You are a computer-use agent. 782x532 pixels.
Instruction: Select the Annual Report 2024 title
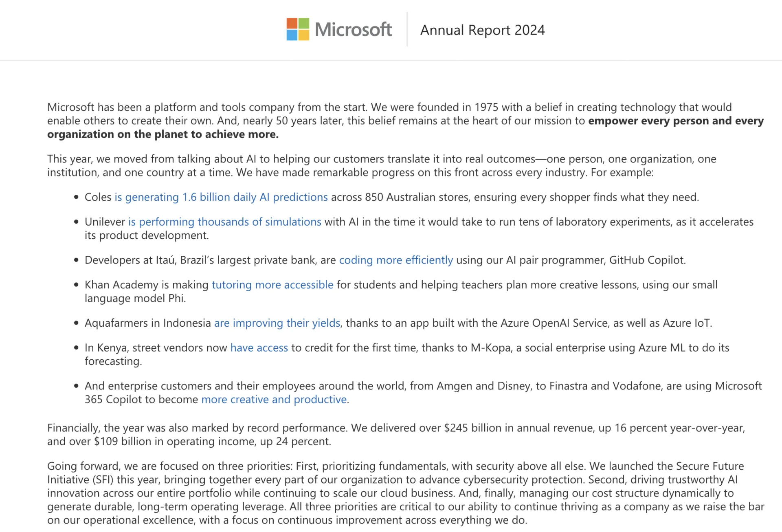tap(482, 30)
